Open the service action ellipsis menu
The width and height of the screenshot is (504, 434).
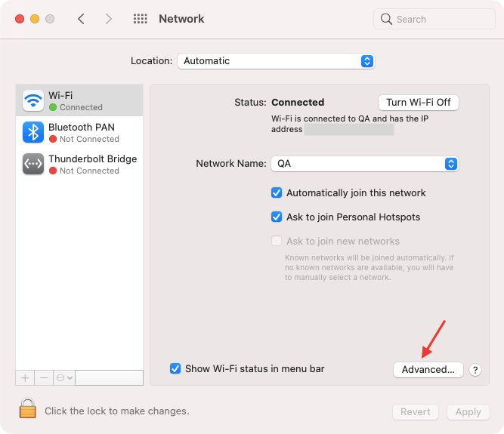pos(64,378)
